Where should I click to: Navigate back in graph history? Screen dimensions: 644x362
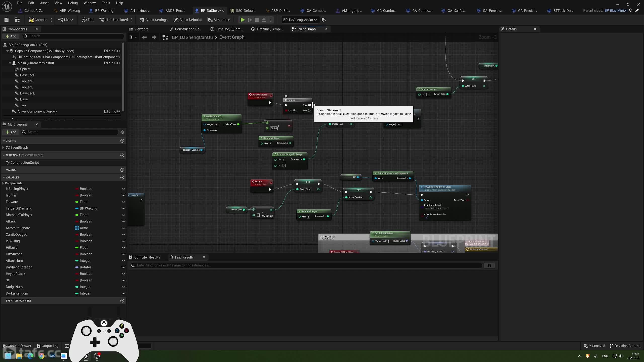click(x=144, y=37)
